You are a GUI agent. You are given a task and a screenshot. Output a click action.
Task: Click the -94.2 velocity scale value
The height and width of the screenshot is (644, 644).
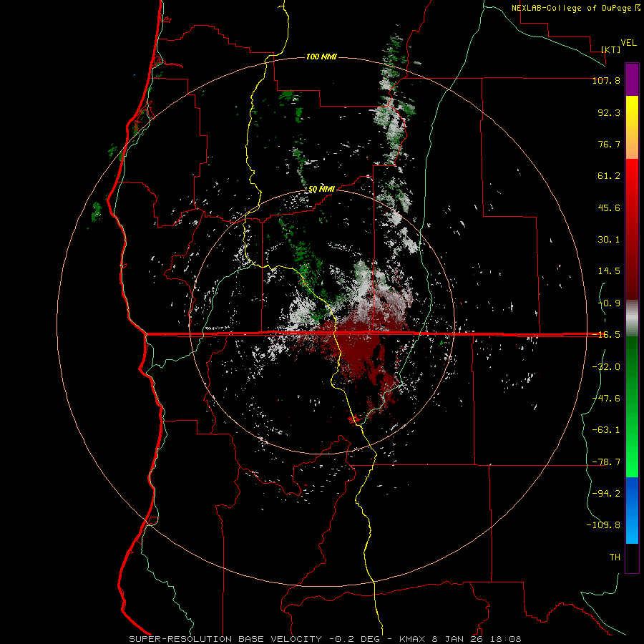coord(606,494)
